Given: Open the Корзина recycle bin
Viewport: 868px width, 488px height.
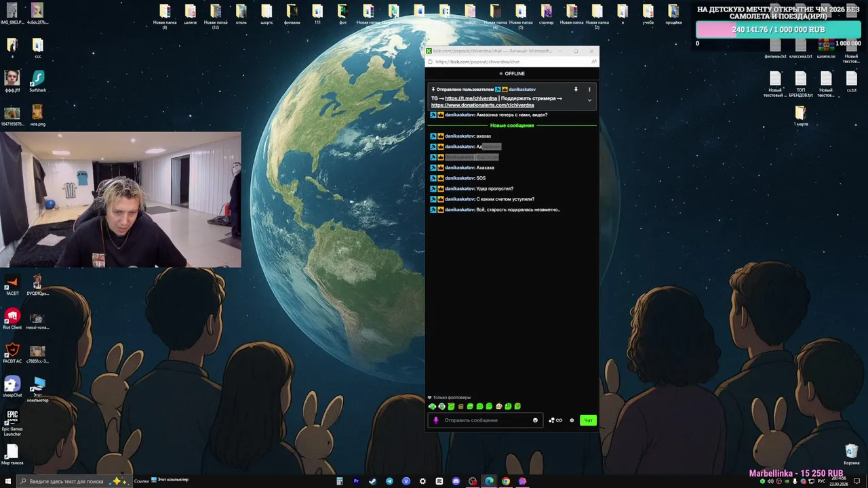Looking at the screenshot, I should [x=851, y=455].
